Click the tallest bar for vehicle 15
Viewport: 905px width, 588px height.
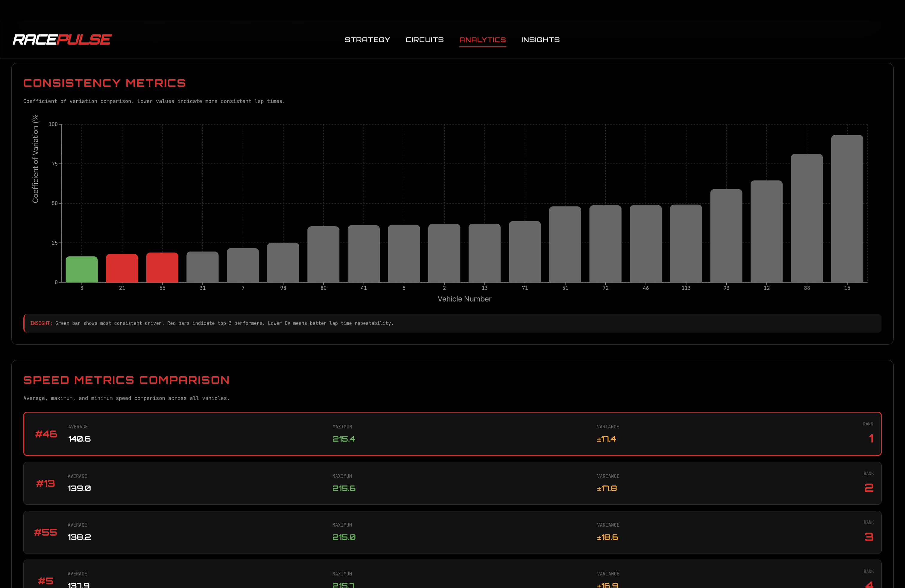847,208
